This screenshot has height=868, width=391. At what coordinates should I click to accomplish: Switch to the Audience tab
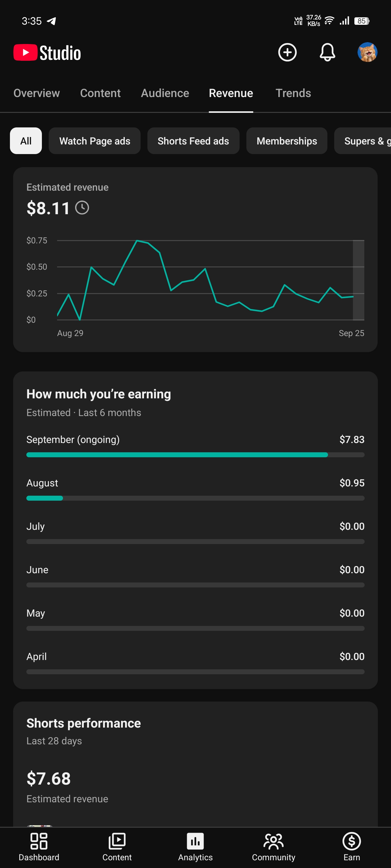[x=165, y=93]
